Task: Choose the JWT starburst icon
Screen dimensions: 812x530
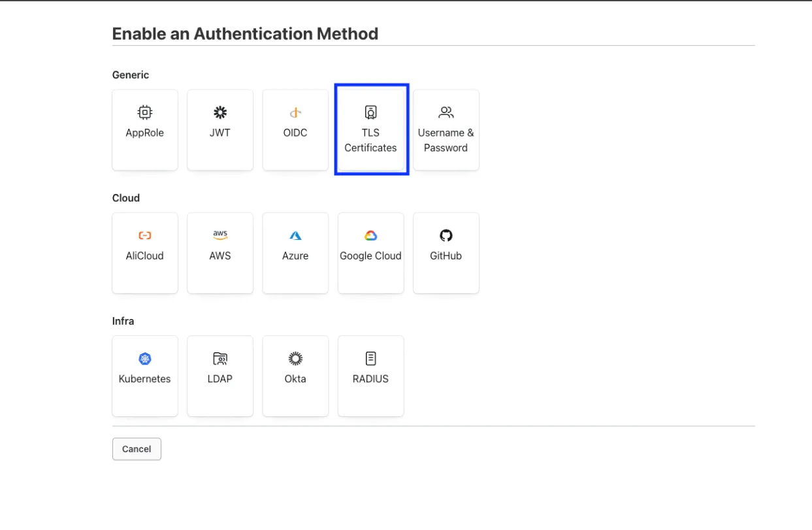Action: [x=220, y=112]
